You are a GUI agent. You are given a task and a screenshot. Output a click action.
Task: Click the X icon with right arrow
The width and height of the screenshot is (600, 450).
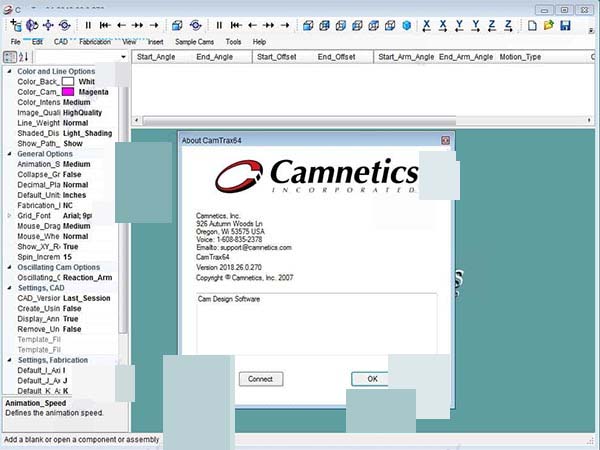(443, 26)
